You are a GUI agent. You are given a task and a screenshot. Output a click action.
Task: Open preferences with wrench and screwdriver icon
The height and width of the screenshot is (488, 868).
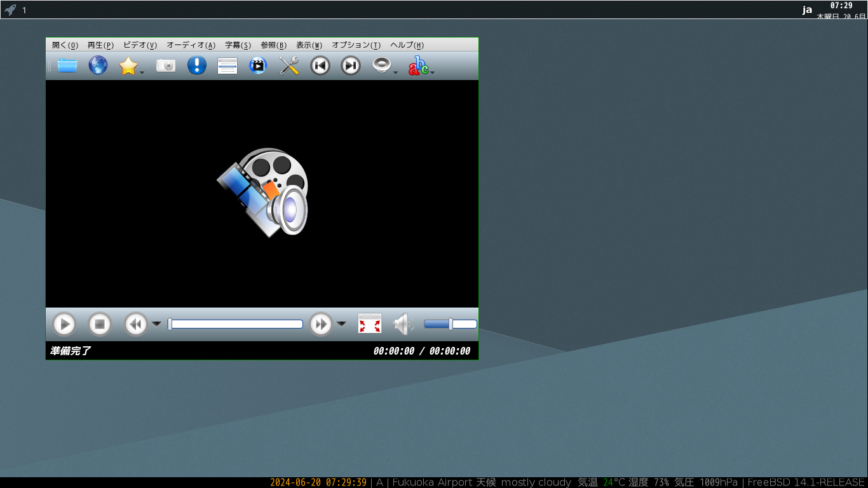click(289, 65)
